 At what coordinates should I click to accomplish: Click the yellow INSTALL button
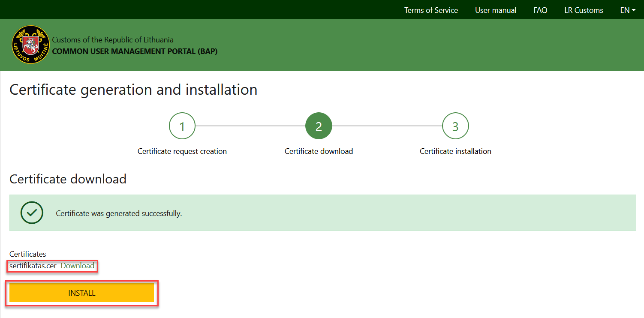click(x=81, y=293)
